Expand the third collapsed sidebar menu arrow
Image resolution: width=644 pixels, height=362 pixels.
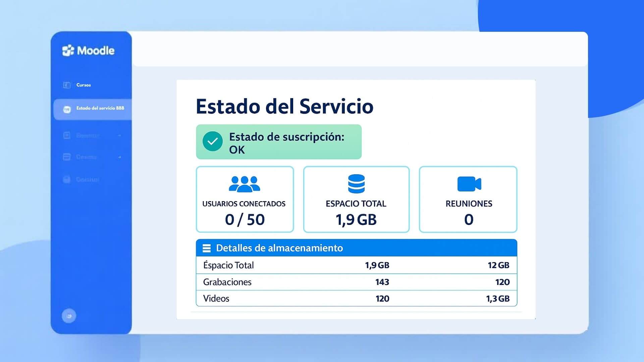click(118, 135)
